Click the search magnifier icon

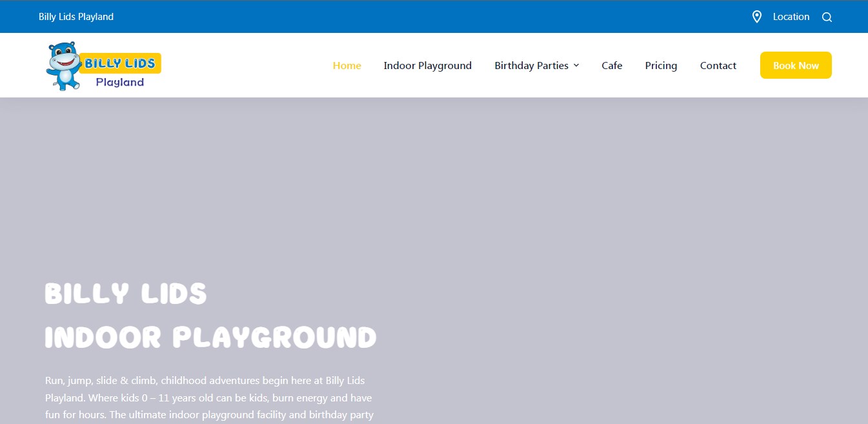(827, 17)
